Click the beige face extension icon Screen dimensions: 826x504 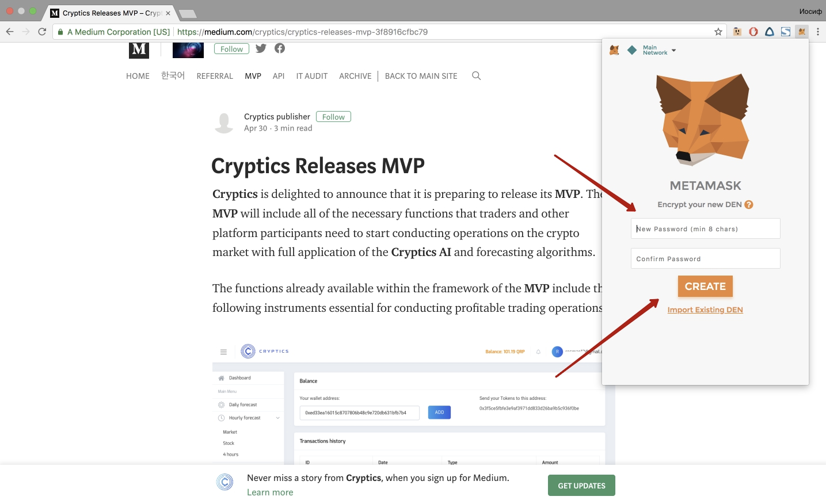(x=737, y=32)
